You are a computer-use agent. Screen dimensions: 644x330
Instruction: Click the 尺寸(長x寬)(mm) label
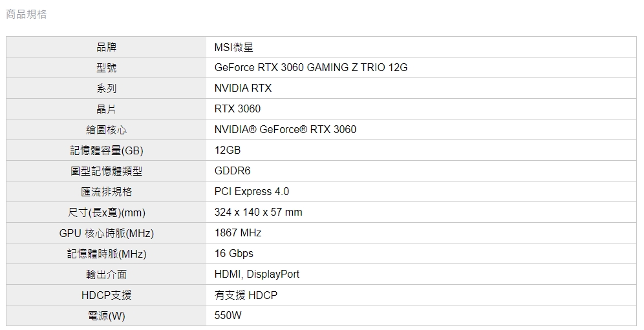pyautogui.click(x=107, y=212)
